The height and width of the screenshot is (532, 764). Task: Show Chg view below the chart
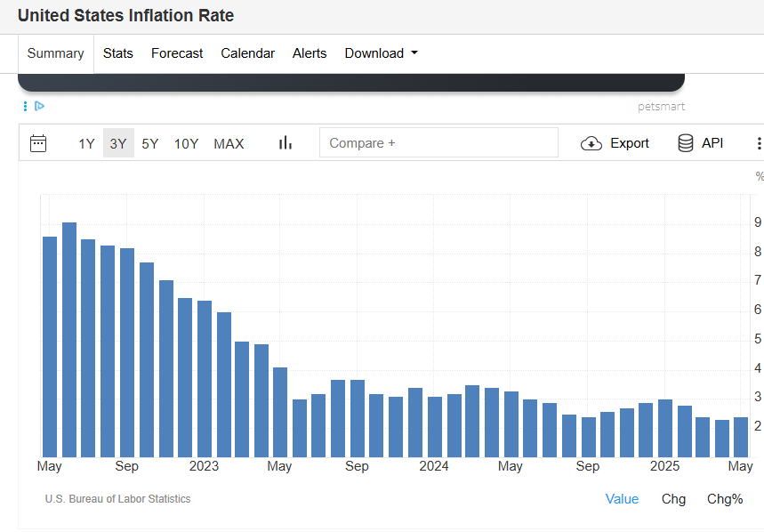pos(673,499)
